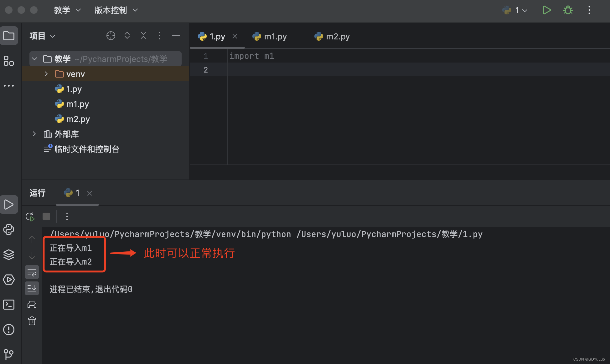Open the Git version control tool window
The image size is (610, 364).
9,354
